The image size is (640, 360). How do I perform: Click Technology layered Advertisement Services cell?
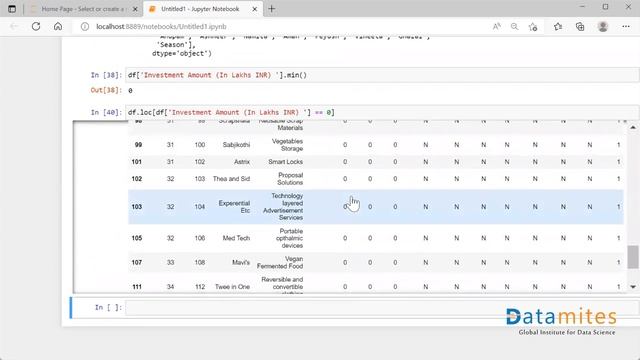pyautogui.click(x=283, y=207)
